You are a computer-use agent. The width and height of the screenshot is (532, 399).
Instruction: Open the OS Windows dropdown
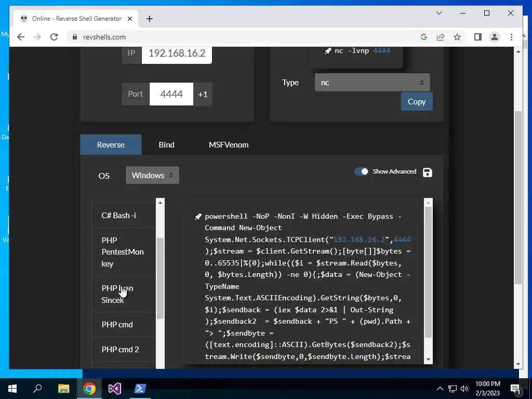pos(152,175)
